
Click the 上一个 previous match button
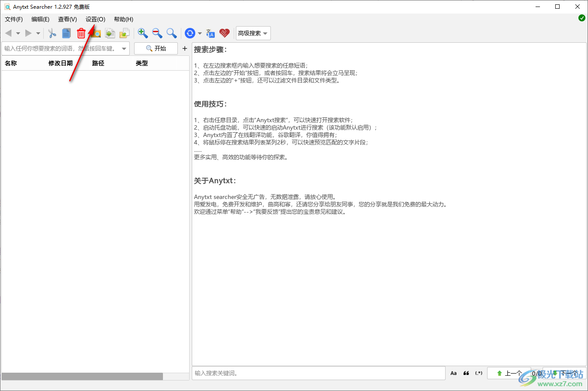click(x=509, y=373)
